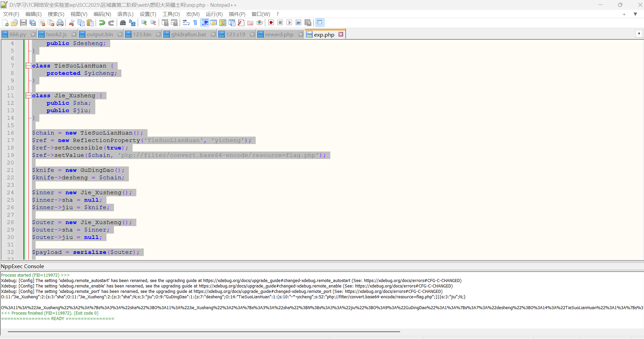644x339 pixels.
Task: Open the 宏(M) menu
Action: pyautogui.click(x=193, y=14)
